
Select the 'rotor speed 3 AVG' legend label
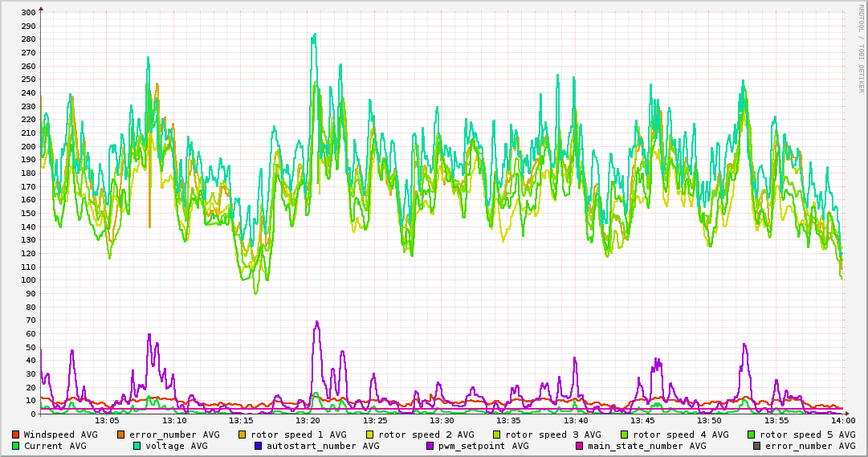pos(553,435)
